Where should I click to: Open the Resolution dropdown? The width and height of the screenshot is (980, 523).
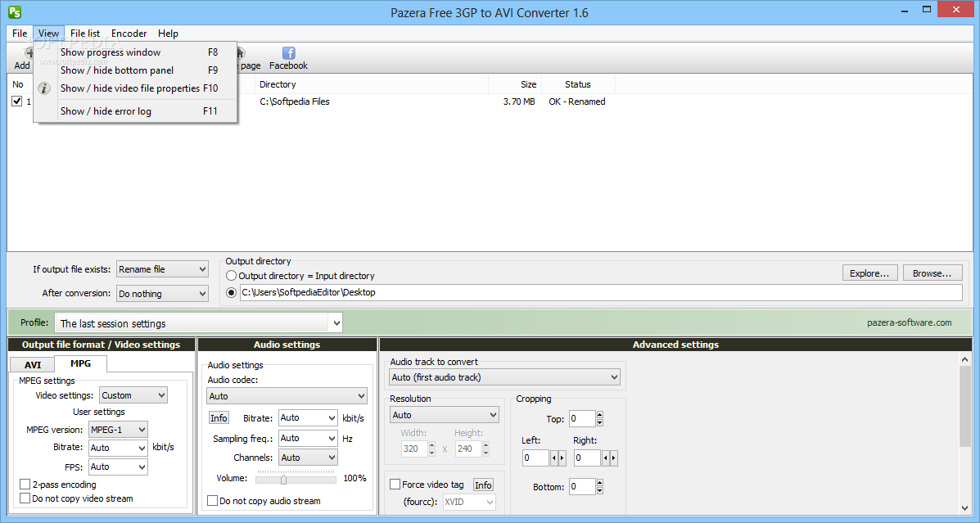click(x=445, y=415)
